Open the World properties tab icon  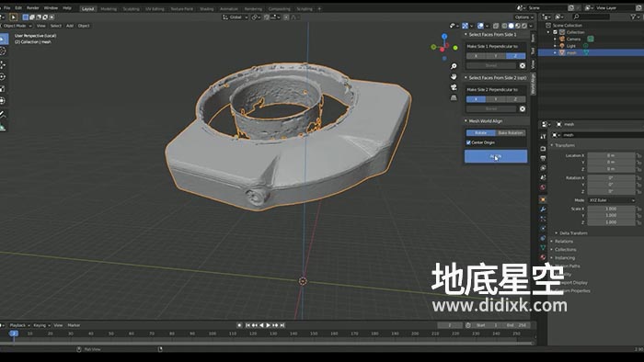pyautogui.click(x=543, y=187)
